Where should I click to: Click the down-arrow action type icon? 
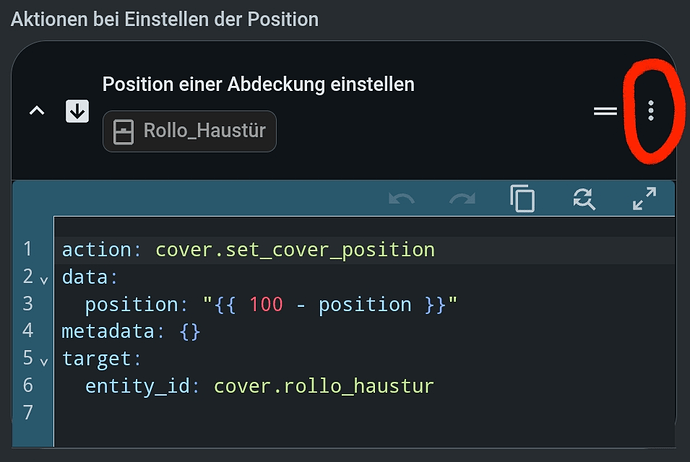(77, 111)
